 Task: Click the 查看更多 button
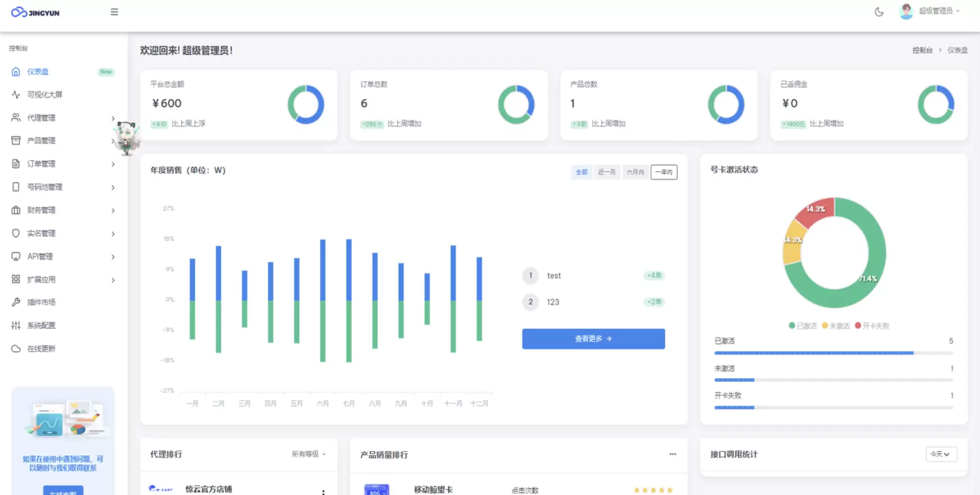(593, 339)
